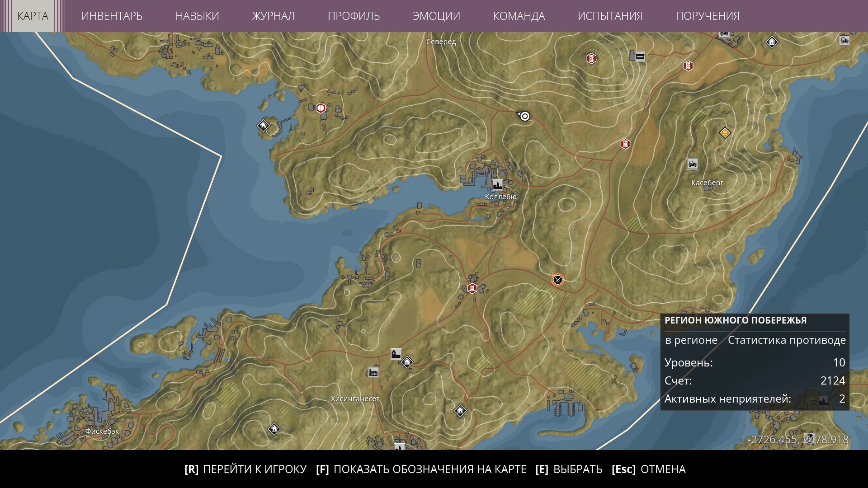Click the 'Регион Южного Побережья' panel header
868x488 pixels.
pos(736,320)
